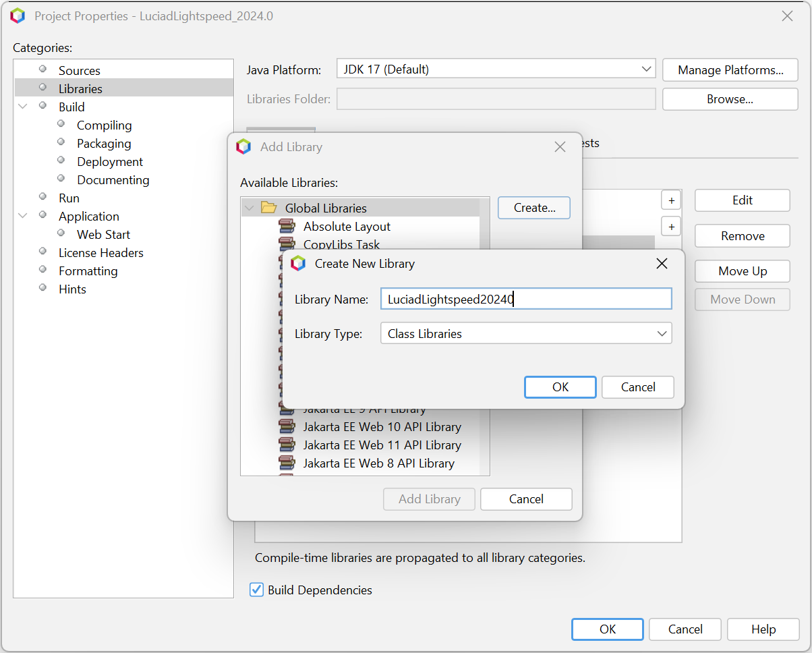Select the Sources category
812x653 pixels.
[79, 71]
